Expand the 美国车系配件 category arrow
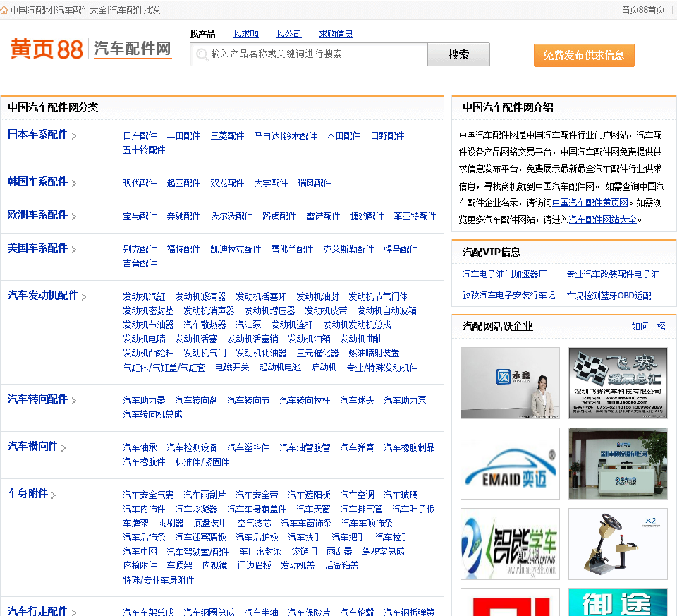The image size is (677, 616). coord(74,250)
